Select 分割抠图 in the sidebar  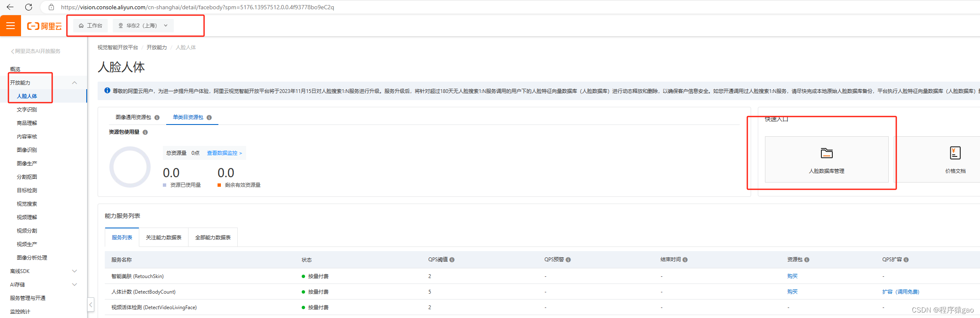pyautogui.click(x=27, y=177)
